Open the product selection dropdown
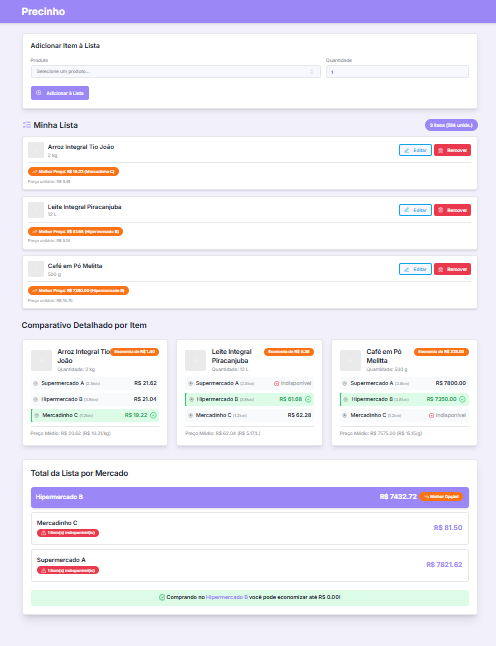 tap(175, 71)
